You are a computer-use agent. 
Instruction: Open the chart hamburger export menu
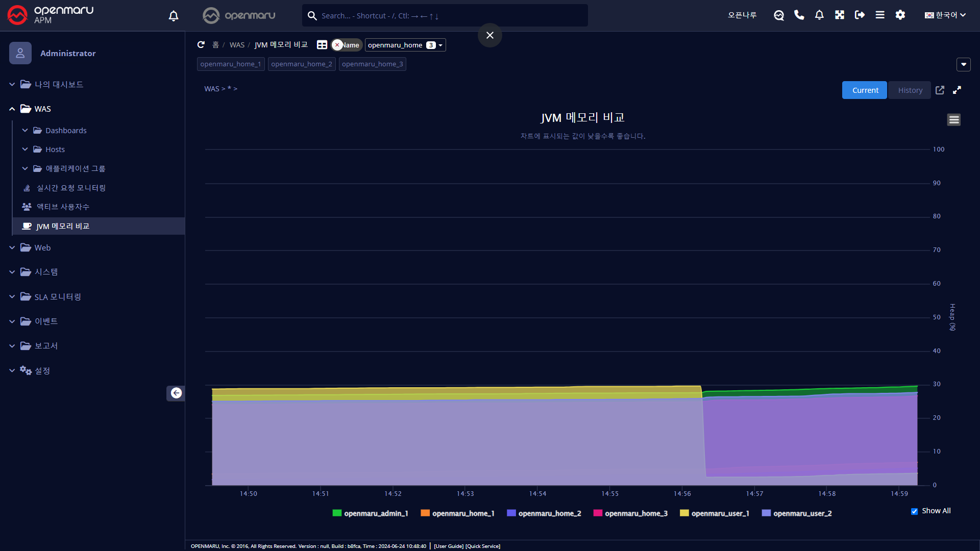953,119
